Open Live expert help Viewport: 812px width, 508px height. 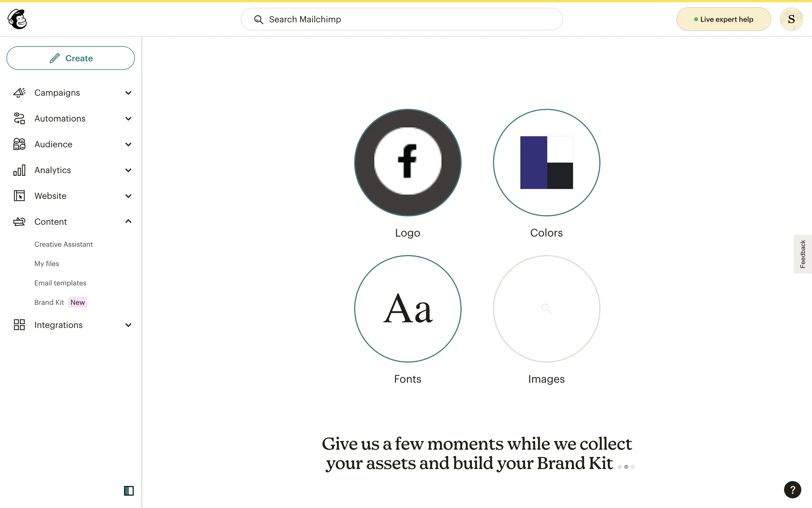(723, 19)
